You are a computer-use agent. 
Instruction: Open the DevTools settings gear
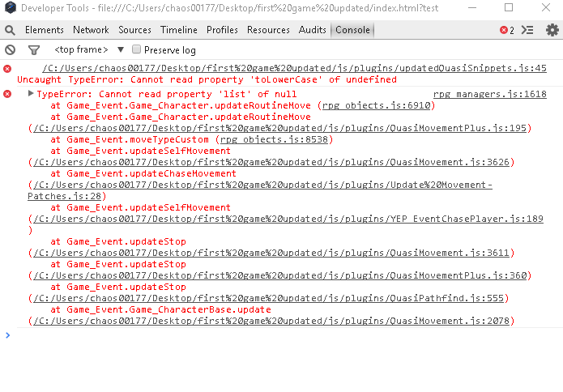point(552,30)
